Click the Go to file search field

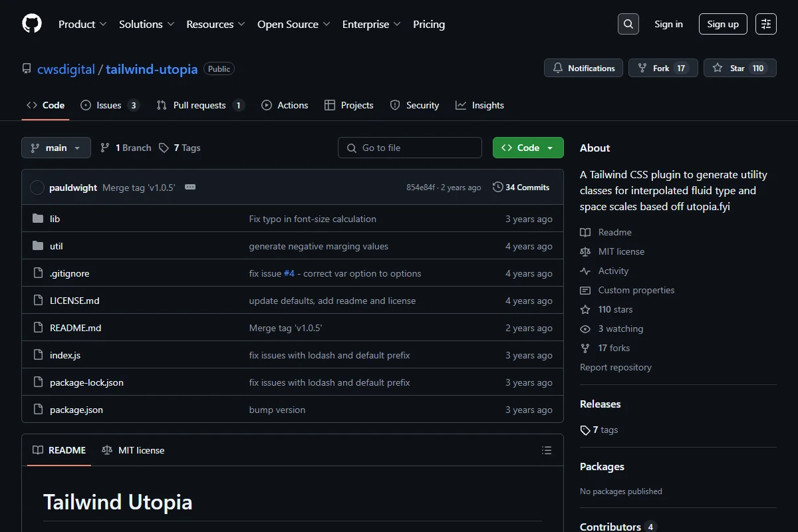click(x=410, y=148)
